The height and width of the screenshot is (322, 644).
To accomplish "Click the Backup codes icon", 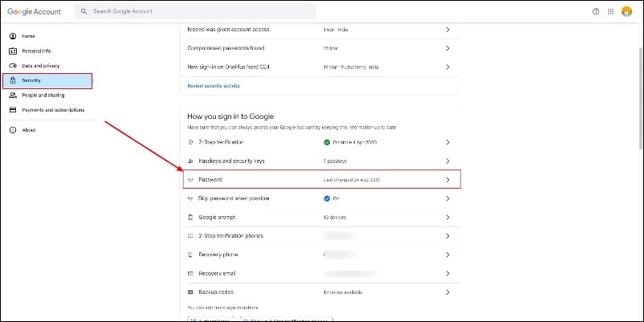I will 190,292.
